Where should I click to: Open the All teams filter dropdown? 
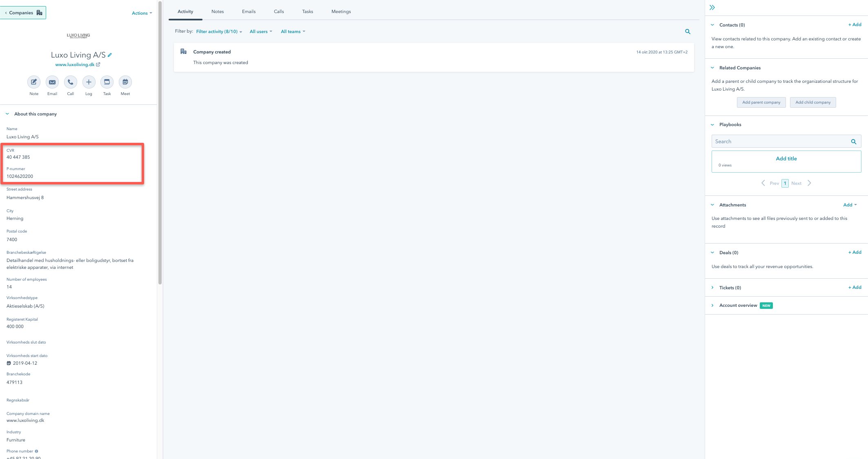[293, 31]
